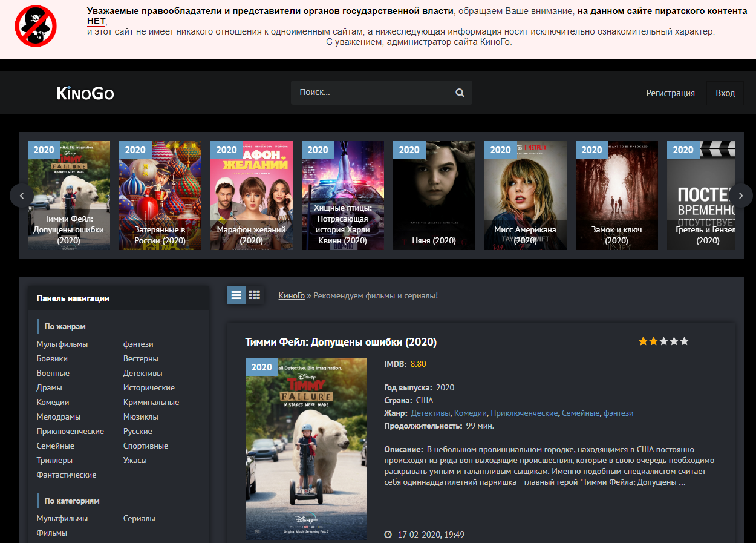The height and width of the screenshot is (543, 756).
Task: Click the KinoGo logo
Action: coord(85,93)
